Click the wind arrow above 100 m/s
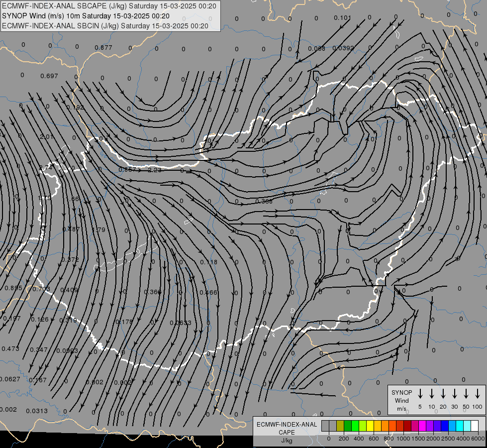 (x=478, y=394)
